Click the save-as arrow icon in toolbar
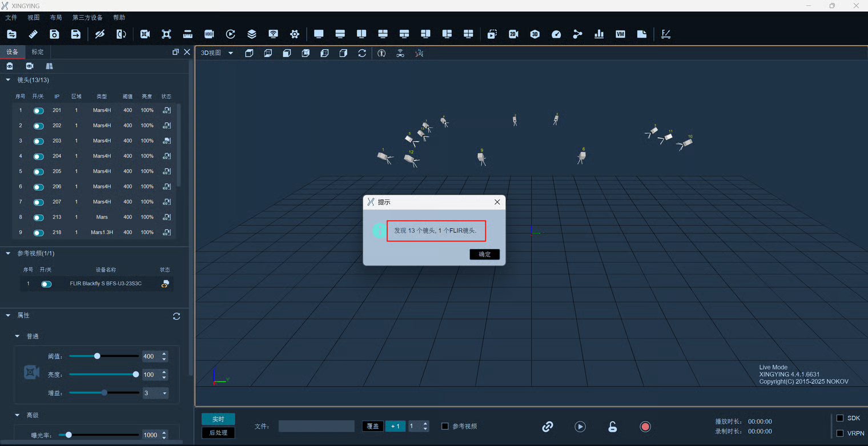868x446 pixels. click(75, 34)
